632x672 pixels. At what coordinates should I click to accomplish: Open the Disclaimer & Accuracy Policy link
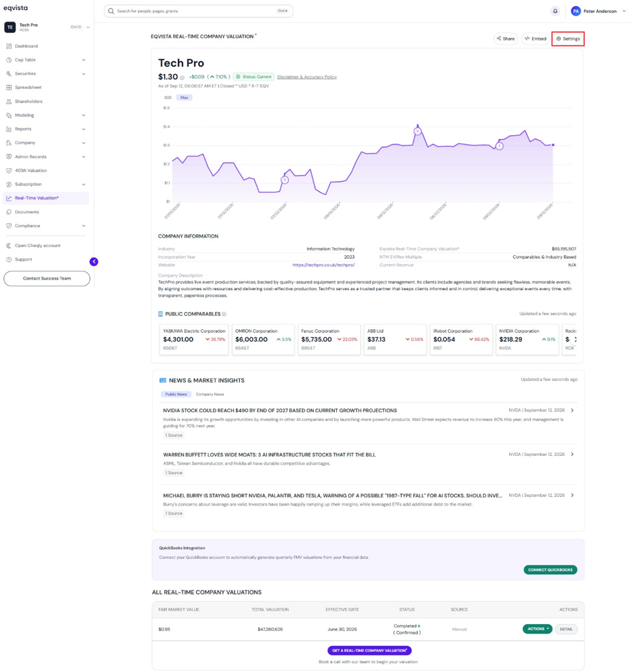tap(307, 77)
